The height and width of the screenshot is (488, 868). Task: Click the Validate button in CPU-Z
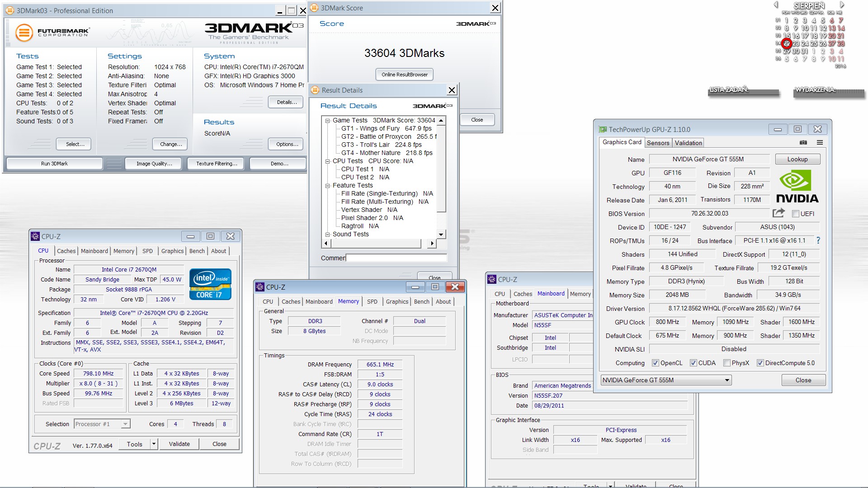click(x=179, y=444)
